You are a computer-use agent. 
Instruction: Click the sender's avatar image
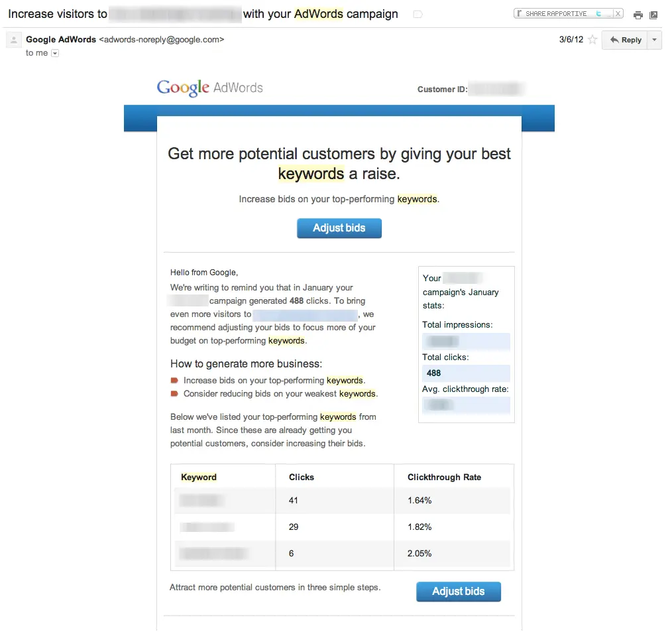coord(13,40)
